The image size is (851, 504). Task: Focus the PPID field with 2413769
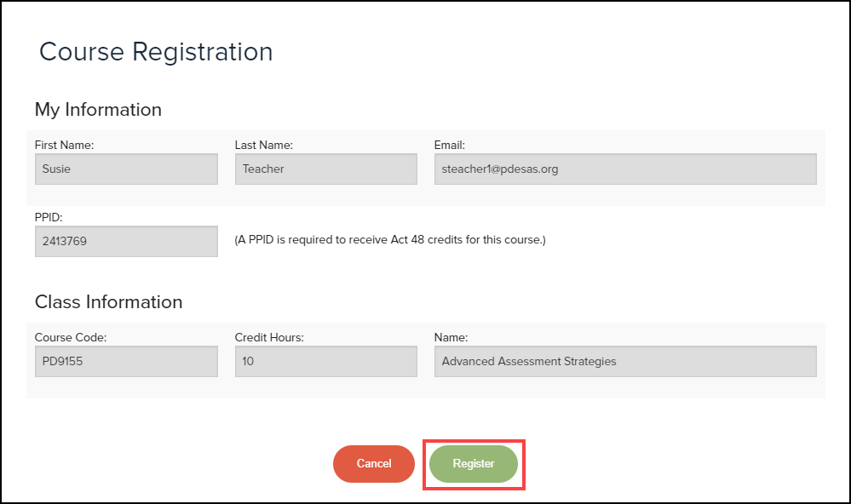click(126, 241)
